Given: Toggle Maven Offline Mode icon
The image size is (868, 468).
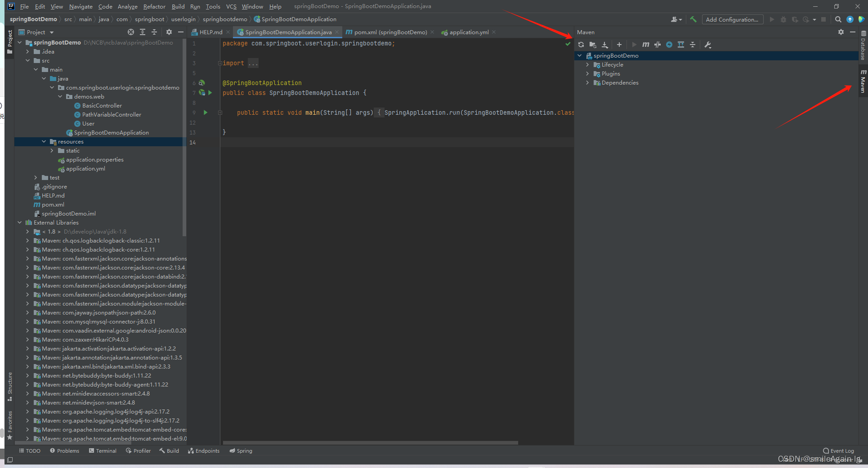Looking at the screenshot, I should pos(658,45).
